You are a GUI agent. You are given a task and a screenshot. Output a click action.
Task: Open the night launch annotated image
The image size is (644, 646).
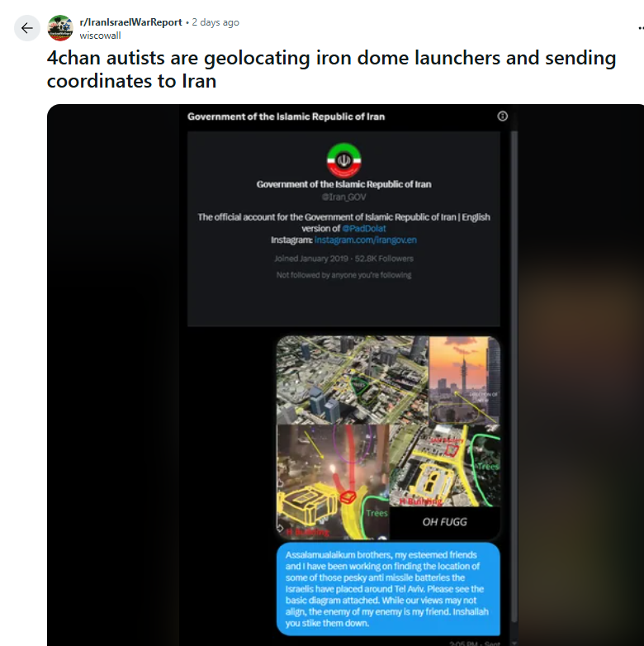click(x=333, y=482)
